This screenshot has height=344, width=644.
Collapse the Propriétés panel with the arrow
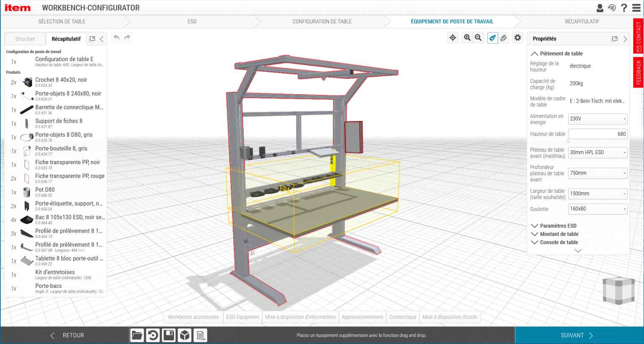point(625,39)
